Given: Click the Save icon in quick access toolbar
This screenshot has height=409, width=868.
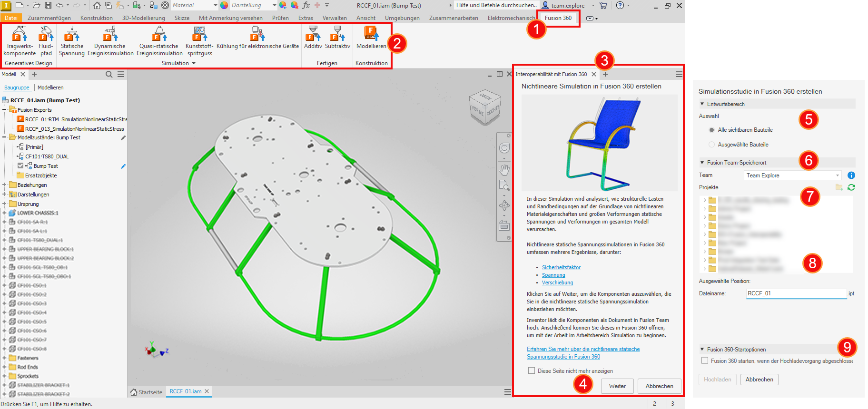Looking at the screenshot, I should tap(48, 5).
